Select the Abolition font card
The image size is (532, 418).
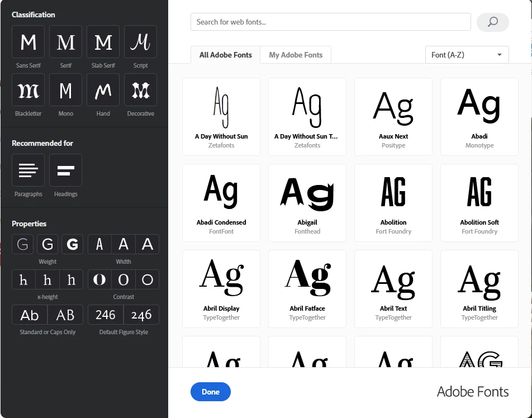tap(393, 203)
